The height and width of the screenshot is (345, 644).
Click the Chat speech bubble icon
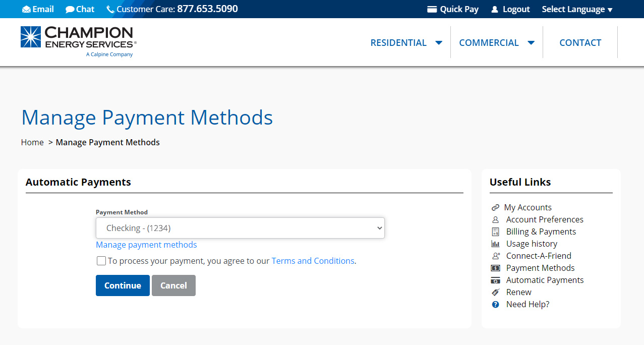coord(70,10)
